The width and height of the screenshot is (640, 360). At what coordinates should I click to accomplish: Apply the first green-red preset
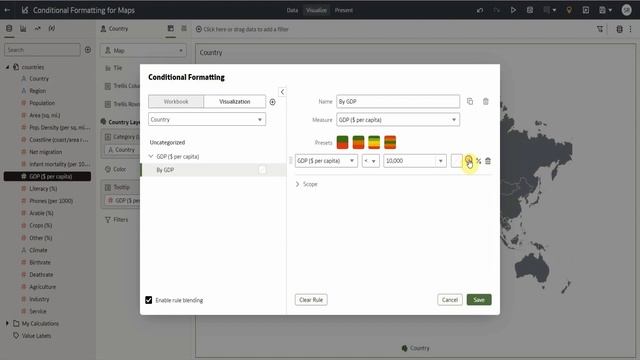coord(342,142)
